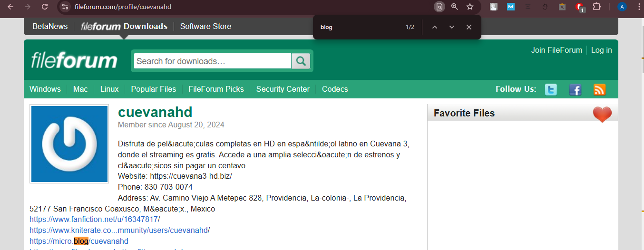The width and height of the screenshot is (644, 250).
Task: Open the kniterate community user link
Action: click(x=119, y=230)
